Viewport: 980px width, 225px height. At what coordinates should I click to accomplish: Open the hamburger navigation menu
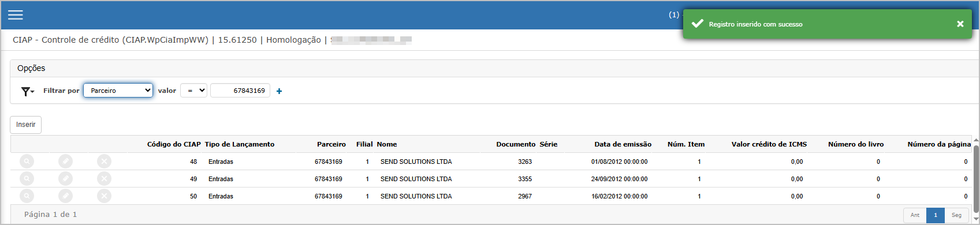(x=16, y=15)
